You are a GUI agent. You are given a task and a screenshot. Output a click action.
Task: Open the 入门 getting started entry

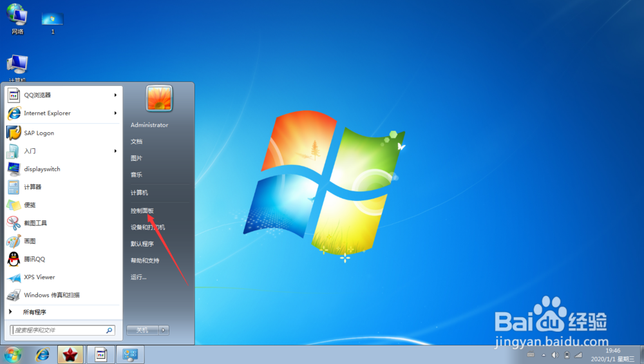(x=63, y=151)
